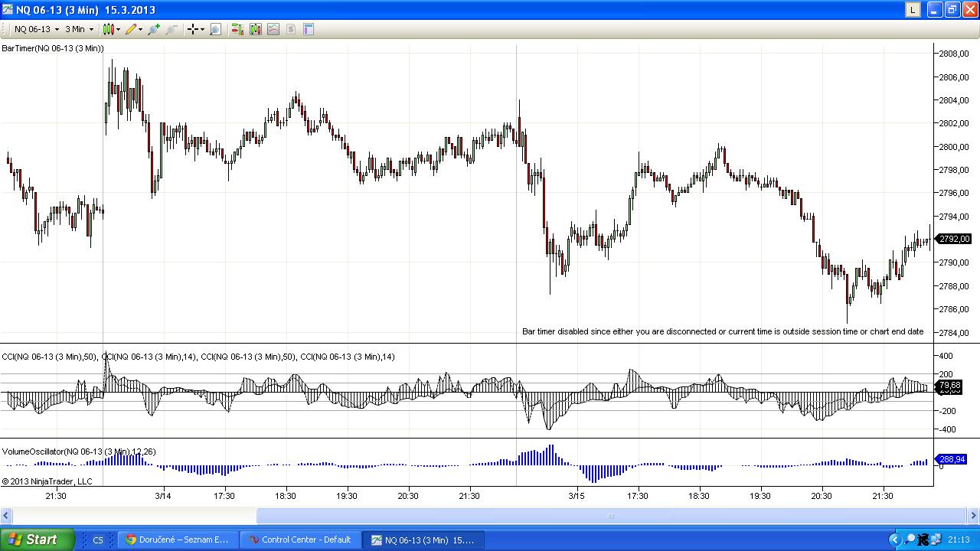Open the chart Properties icon
Image resolution: width=980 pixels, height=551 pixels.
click(309, 29)
